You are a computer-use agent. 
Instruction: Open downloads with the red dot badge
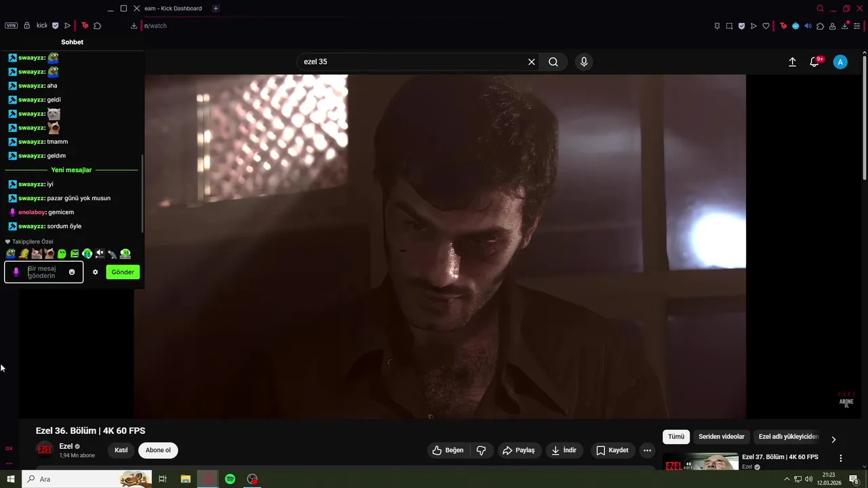coord(846,26)
